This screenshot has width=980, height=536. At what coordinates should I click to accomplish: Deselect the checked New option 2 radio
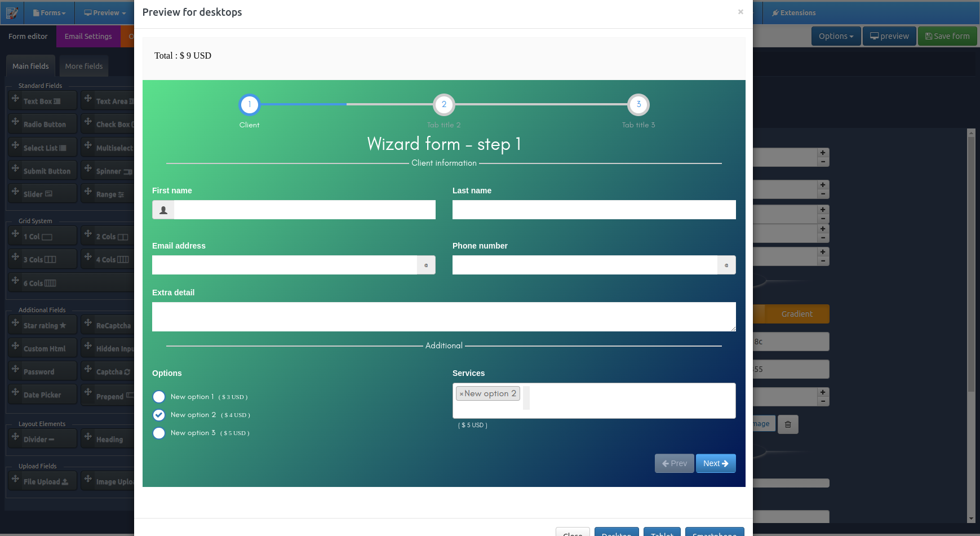pos(159,415)
